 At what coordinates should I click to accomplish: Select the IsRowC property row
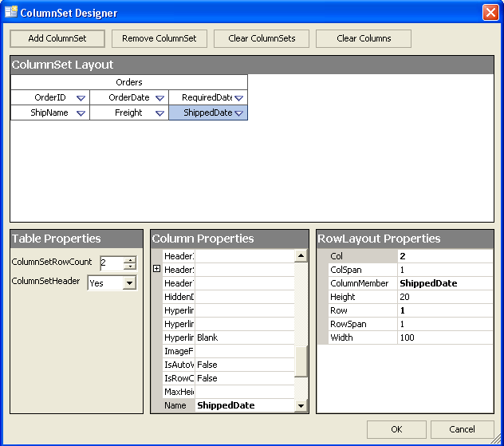[228, 378]
